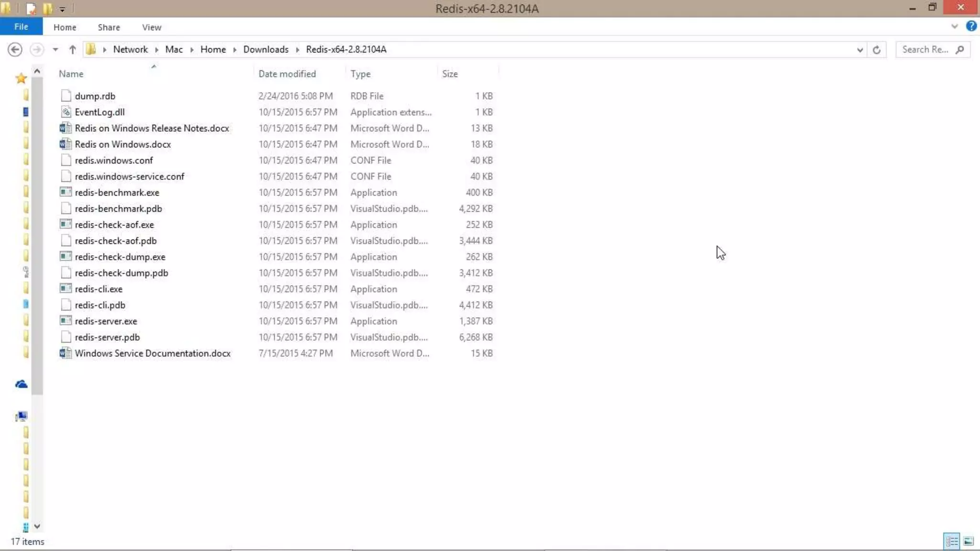Switch to large icons view button
Image resolution: width=980 pixels, height=551 pixels.
(969, 541)
